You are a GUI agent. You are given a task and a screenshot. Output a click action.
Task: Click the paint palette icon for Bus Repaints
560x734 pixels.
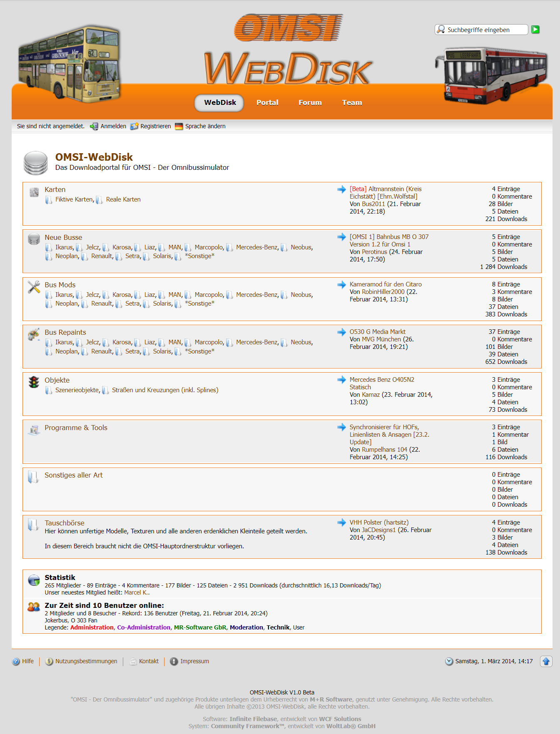click(x=34, y=334)
